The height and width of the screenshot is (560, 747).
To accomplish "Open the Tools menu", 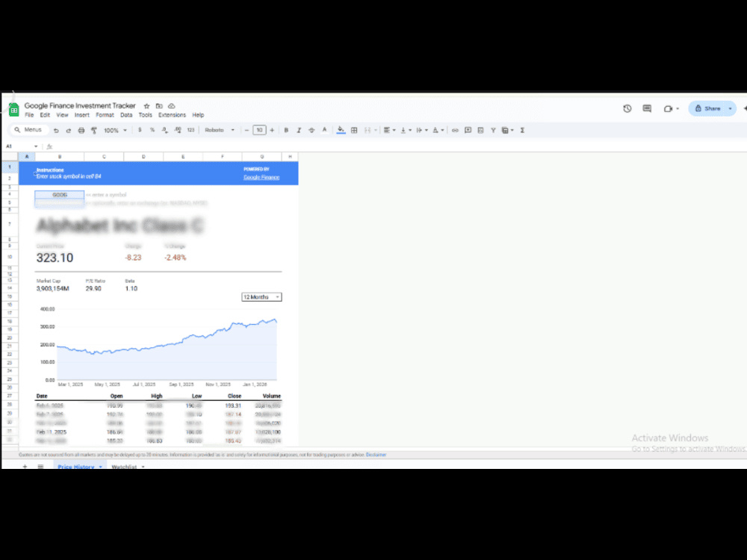I will pos(146,115).
